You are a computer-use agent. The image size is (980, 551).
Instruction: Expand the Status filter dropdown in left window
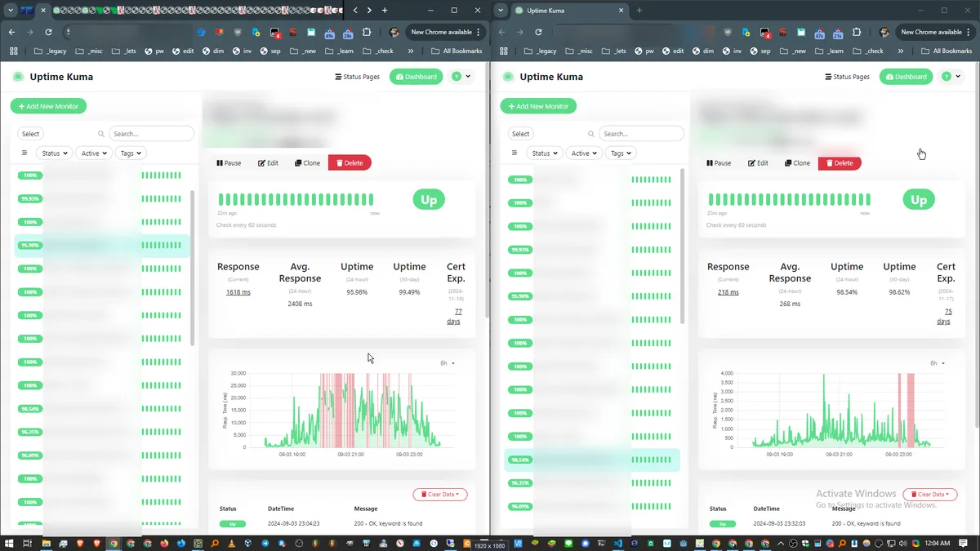[x=54, y=153]
